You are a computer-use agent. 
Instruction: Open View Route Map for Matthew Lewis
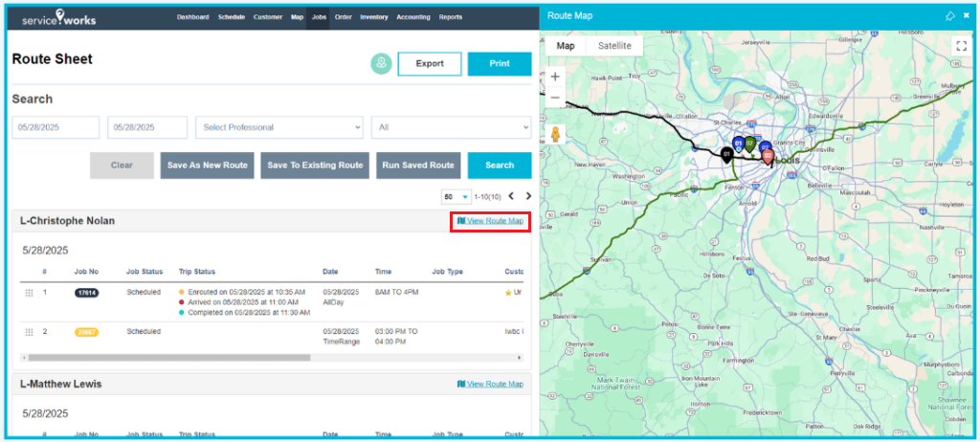[490, 384]
